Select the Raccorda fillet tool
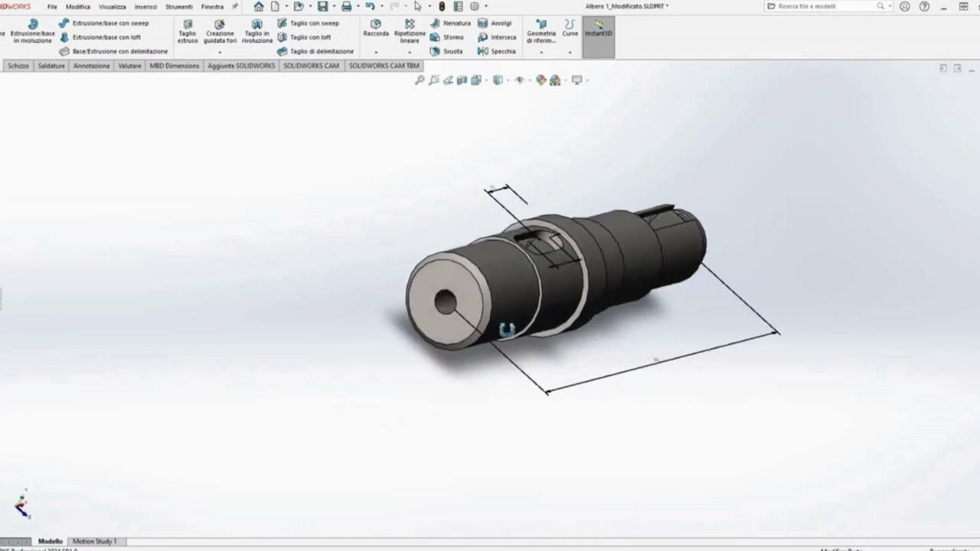This screenshot has width=980, height=551. coord(376,28)
